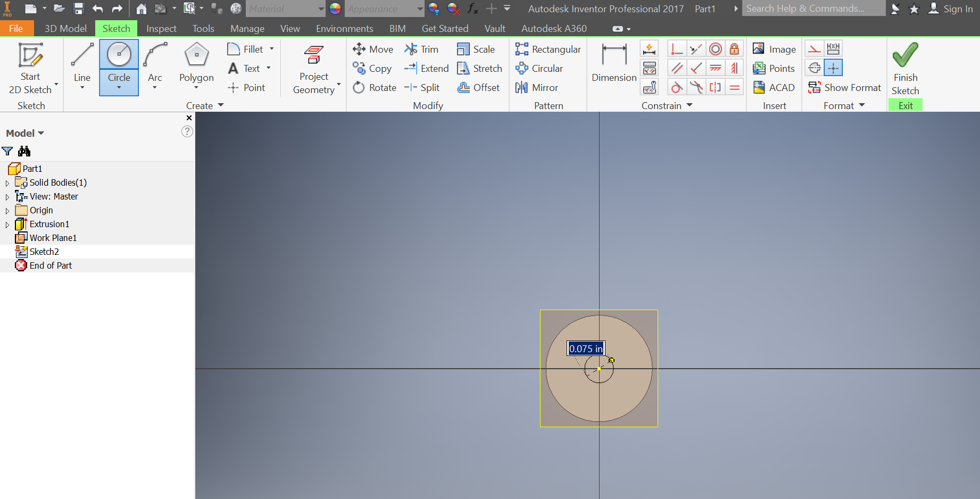Click the Search Help & Commands field
The width and height of the screenshot is (980, 499).
coord(813,9)
